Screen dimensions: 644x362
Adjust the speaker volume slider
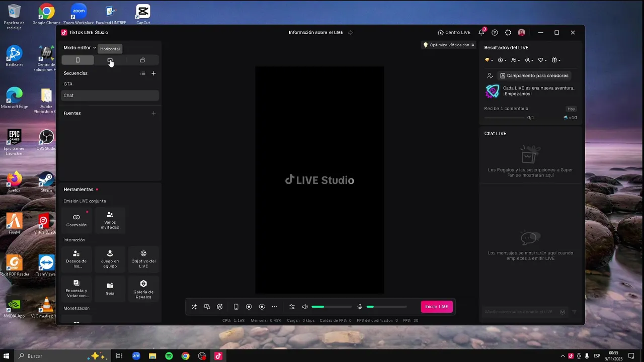[x=332, y=307]
